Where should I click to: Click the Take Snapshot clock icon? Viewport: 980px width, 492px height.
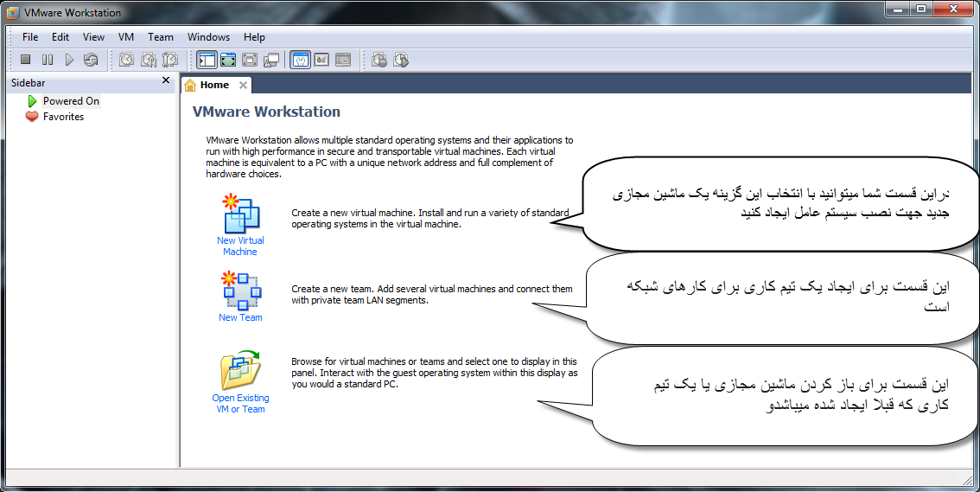coord(127,60)
